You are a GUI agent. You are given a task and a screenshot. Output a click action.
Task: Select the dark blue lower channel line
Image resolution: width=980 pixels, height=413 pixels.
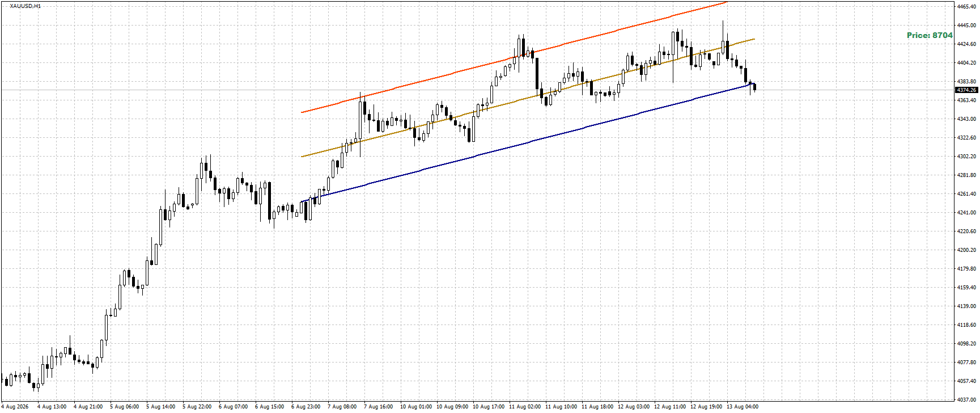528,142
